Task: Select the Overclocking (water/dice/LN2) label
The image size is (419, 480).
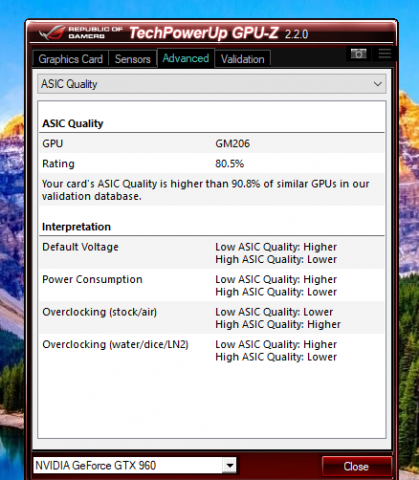Action: point(115,344)
